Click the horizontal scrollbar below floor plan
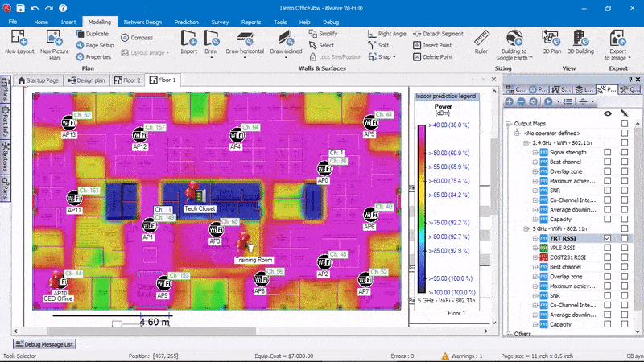 click(151, 331)
